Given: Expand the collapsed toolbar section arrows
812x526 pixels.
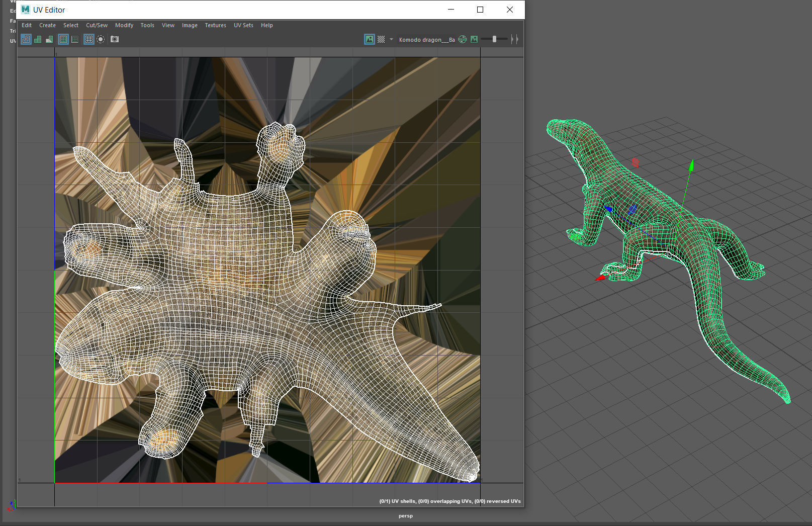Looking at the screenshot, I should click(x=514, y=39).
